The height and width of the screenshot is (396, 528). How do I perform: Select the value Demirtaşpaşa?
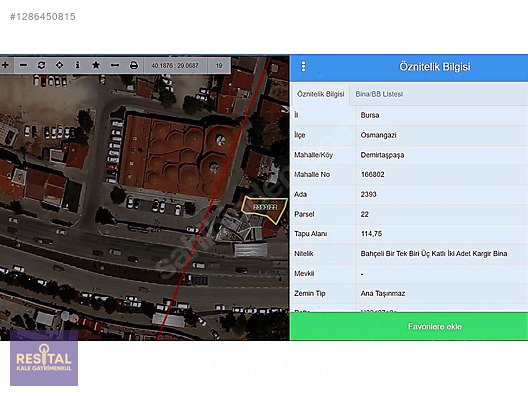point(382,155)
